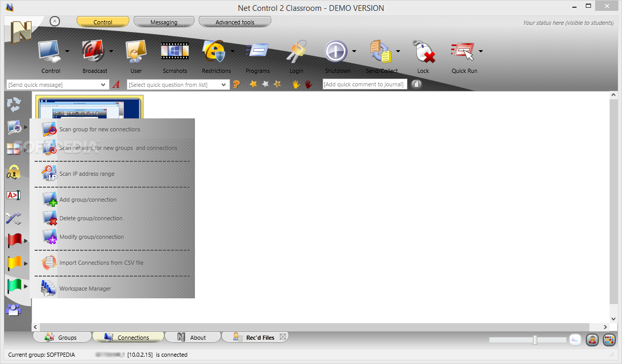Click the padlock with keys sidebar icon
622x364 pixels.
coord(14,172)
